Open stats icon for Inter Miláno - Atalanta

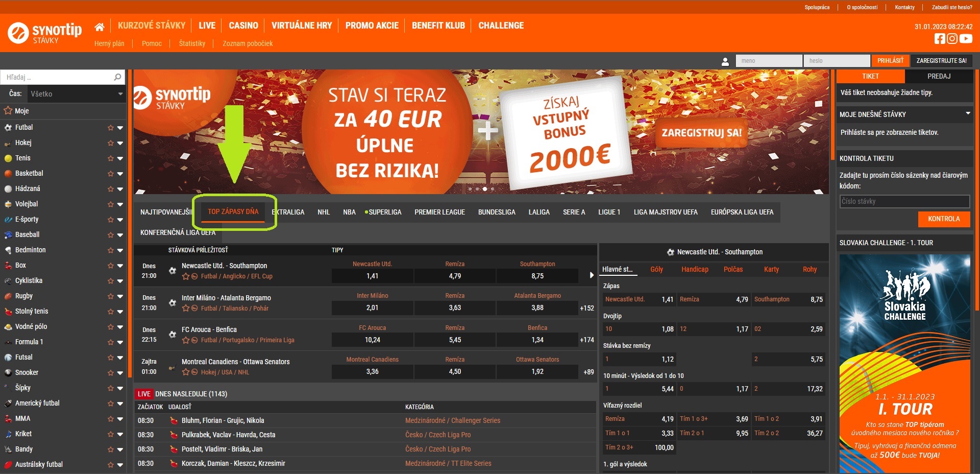[x=194, y=309]
